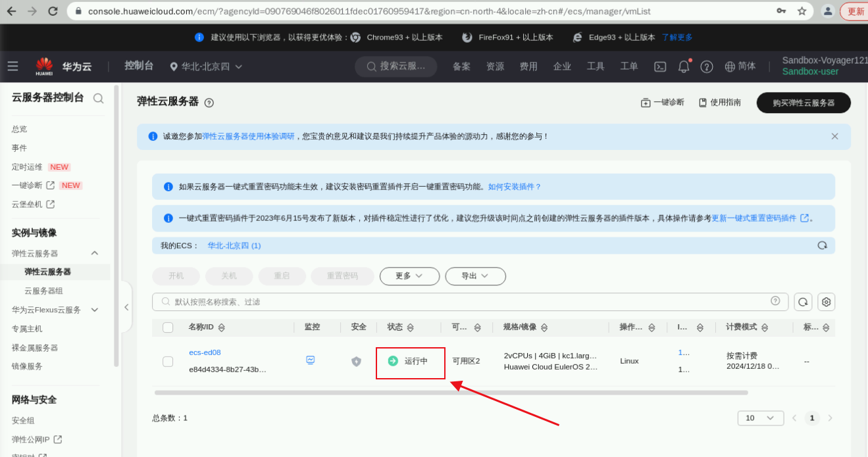Change page size dropdown showing 10
The image size is (868, 457).
(x=761, y=418)
